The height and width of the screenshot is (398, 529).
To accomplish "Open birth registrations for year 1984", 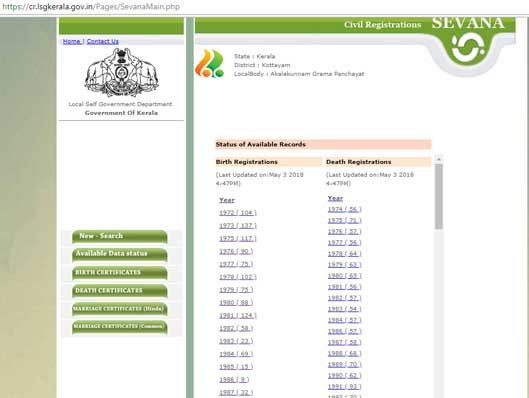I will [x=236, y=354].
